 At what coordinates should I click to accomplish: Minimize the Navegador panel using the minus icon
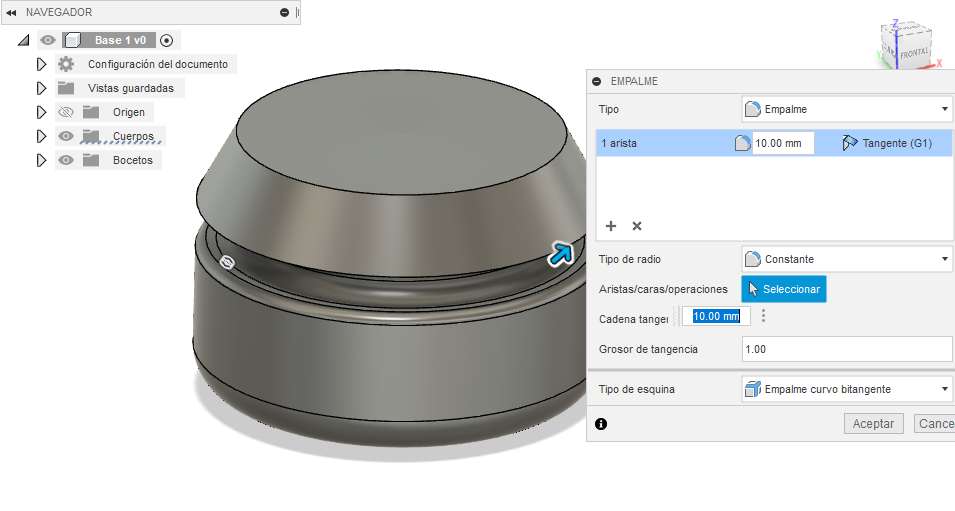[284, 12]
